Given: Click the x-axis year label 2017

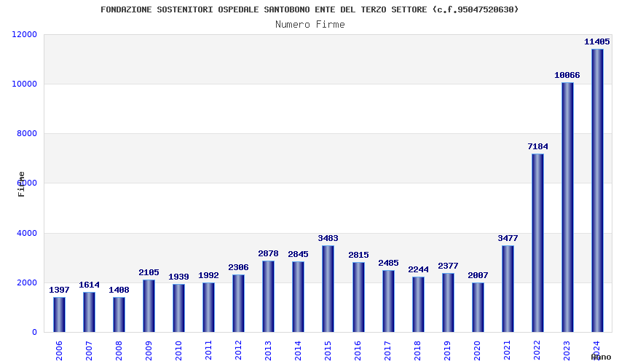Looking at the screenshot, I should [388, 351].
